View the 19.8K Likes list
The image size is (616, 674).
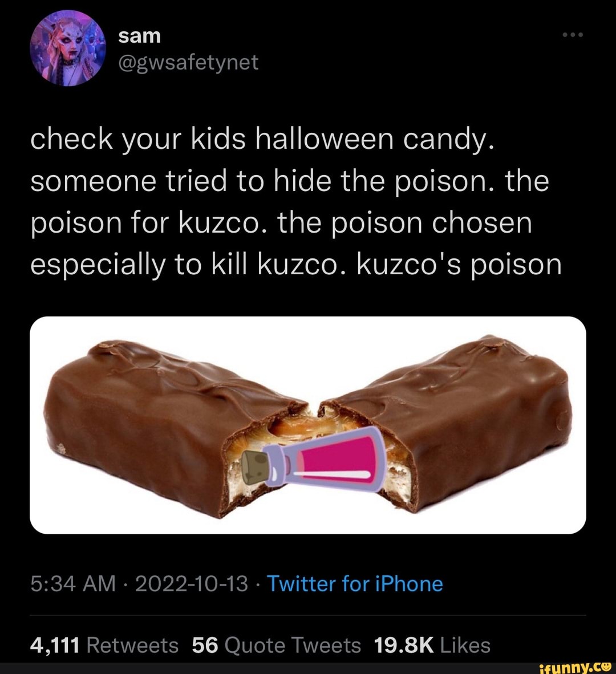click(432, 645)
